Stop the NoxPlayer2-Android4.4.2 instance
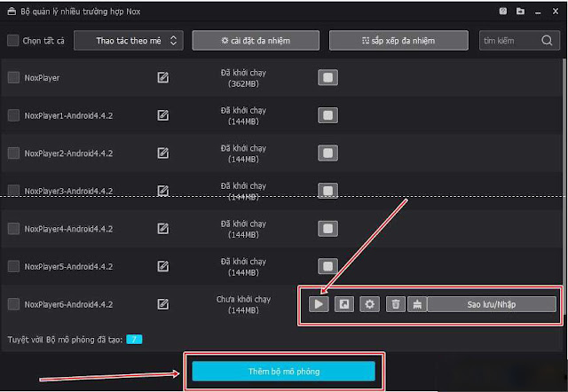The image size is (568, 392). click(x=327, y=153)
